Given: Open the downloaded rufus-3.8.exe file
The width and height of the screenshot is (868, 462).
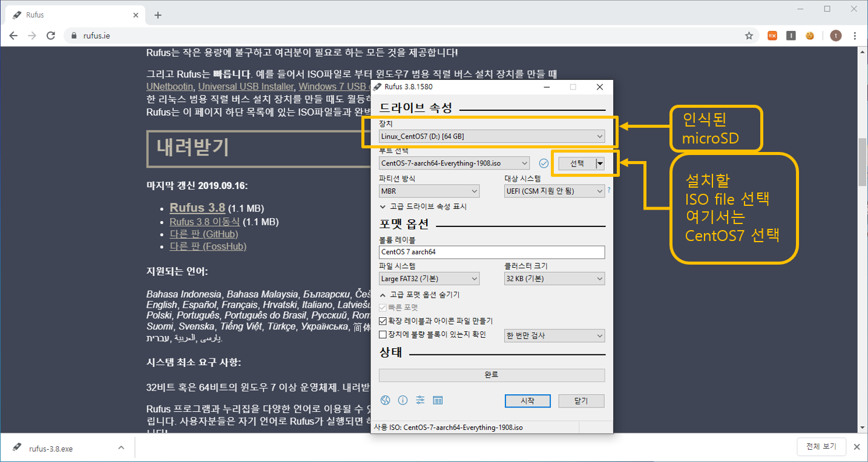Looking at the screenshot, I should 51,449.
